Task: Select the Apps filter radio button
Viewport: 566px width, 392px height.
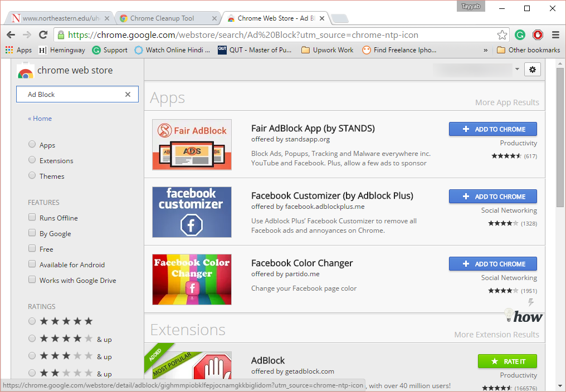Action: click(32, 144)
